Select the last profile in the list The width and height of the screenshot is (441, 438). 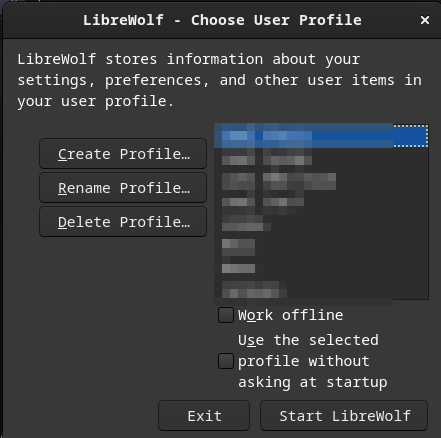(321, 289)
